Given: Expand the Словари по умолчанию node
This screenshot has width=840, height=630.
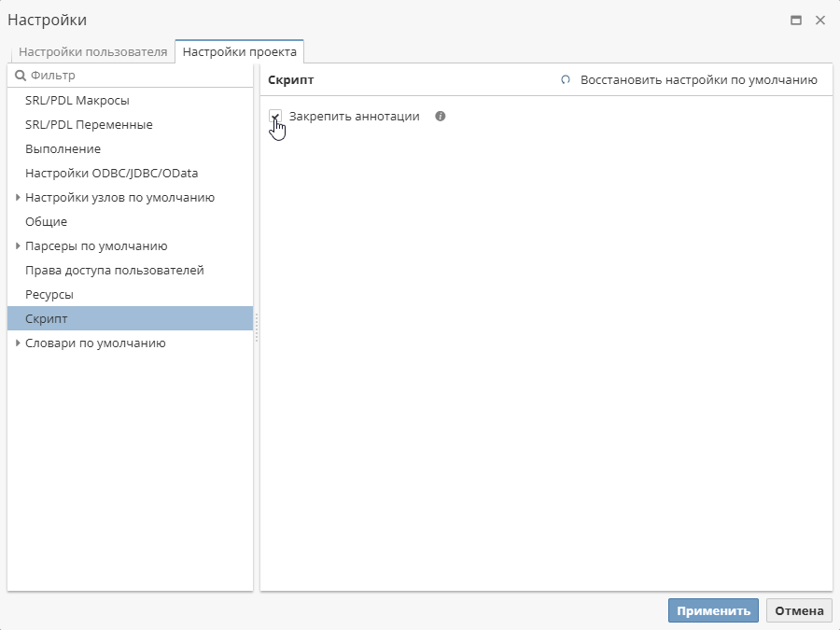Looking at the screenshot, I should 18,343.
